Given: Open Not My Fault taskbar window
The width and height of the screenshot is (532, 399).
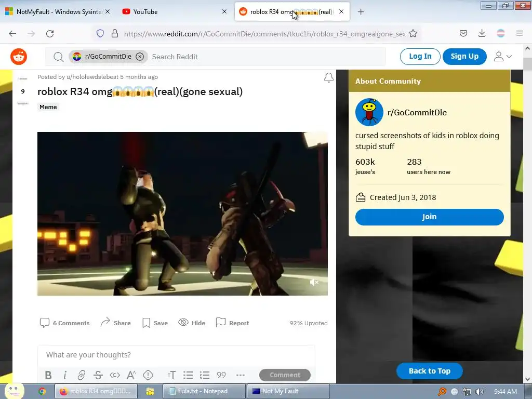Looking at the screenshot, I should (288, 391).
